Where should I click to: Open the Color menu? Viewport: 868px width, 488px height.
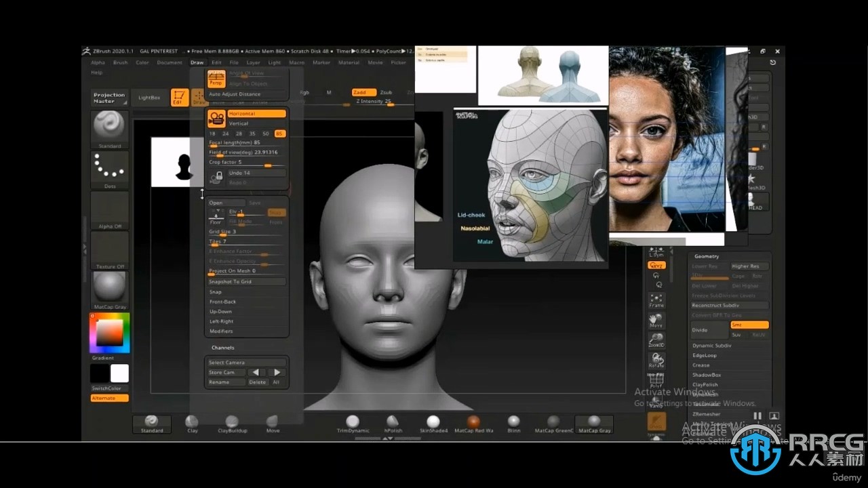[142, 62]
